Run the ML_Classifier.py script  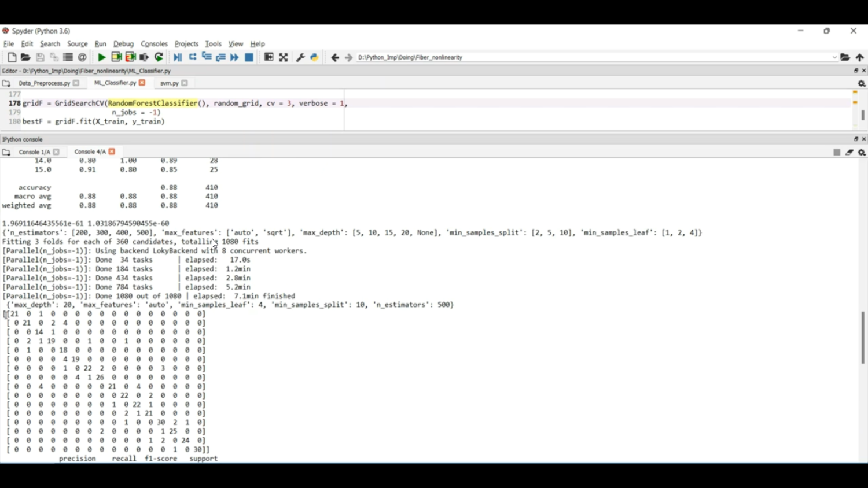pyautogui.click(x=101, y=57)
